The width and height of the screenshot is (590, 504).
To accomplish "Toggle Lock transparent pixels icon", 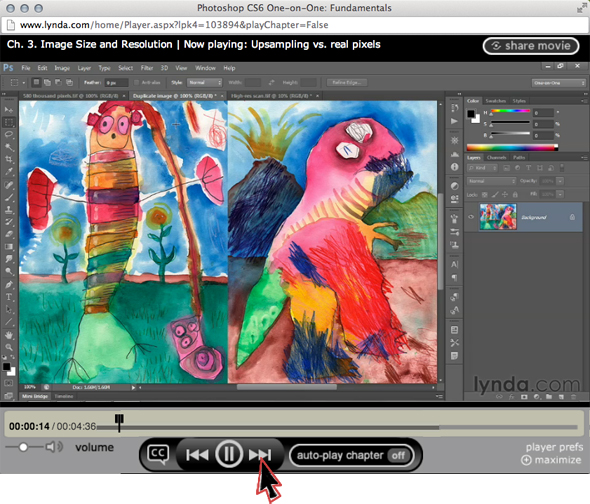I will pos(485,195).
